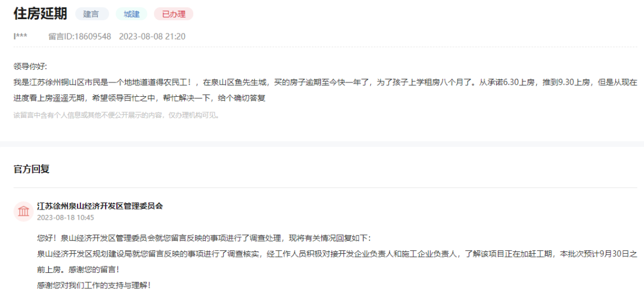The width and height of the screenshot is (644, 301).
Task: Click the red 已办理 status badge
Action: [174, 14]
